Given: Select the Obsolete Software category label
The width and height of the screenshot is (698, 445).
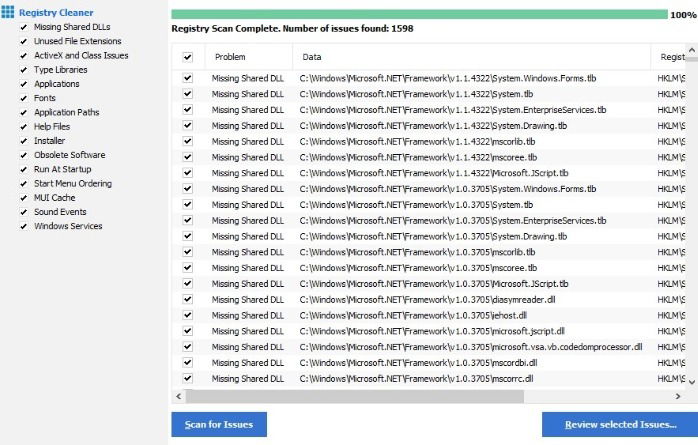Looking at the screenshot, I should click(x=70, y=155).
